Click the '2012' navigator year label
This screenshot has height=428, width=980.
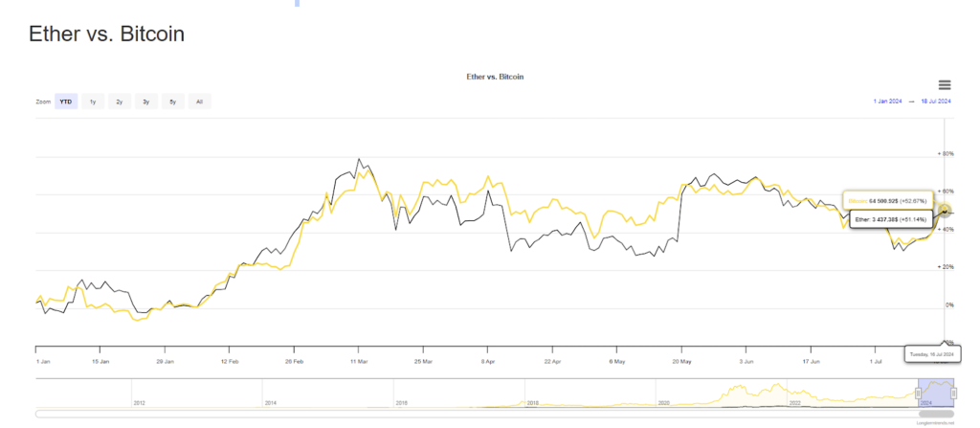(x=140, y=404)
